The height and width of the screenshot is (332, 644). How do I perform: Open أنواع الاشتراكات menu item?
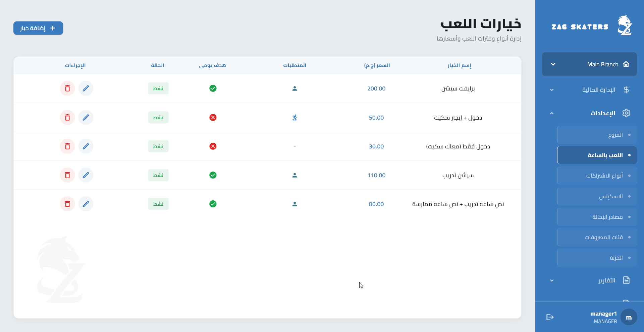pos(597,176)
